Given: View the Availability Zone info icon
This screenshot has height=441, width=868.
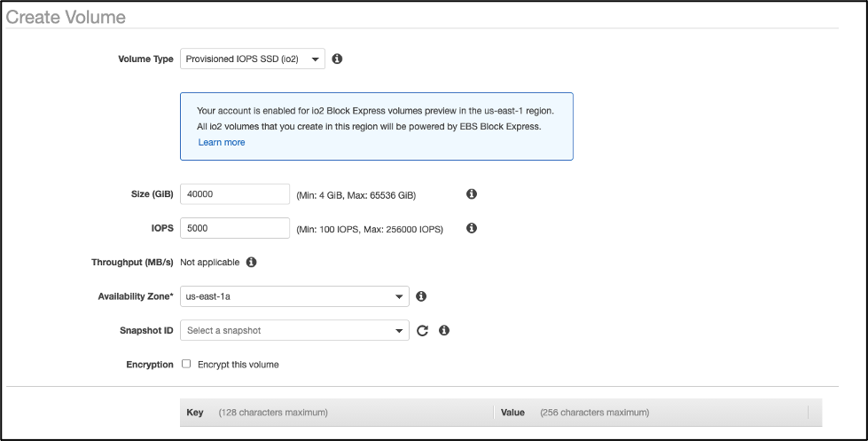Looking at the screenshot, I should click(422, 296).
